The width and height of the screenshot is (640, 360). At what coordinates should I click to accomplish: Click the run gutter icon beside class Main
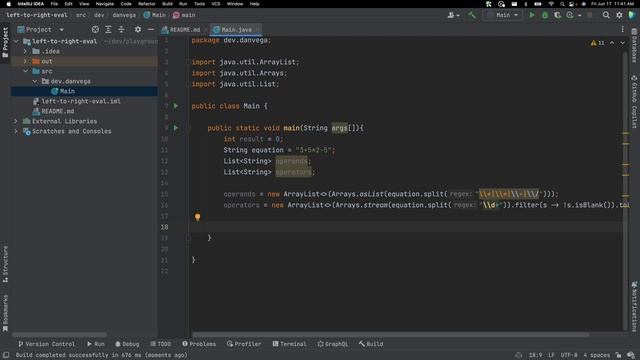(176, 106)
